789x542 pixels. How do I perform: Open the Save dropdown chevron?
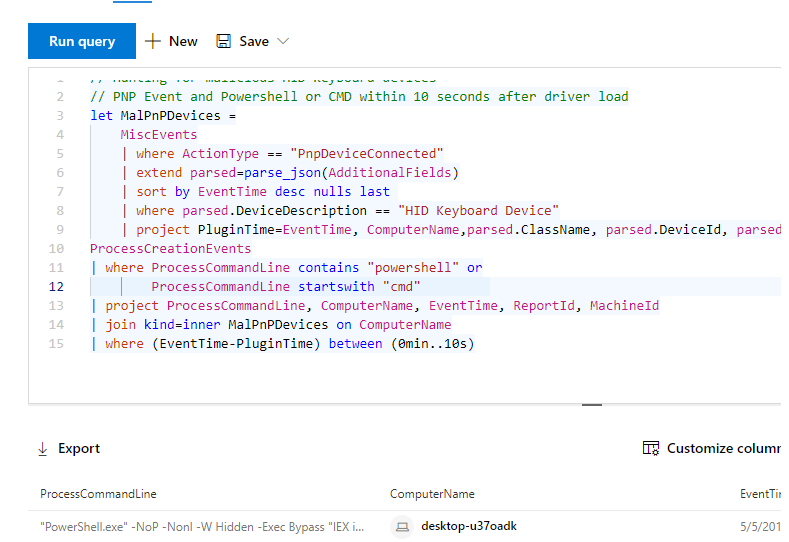283,41
